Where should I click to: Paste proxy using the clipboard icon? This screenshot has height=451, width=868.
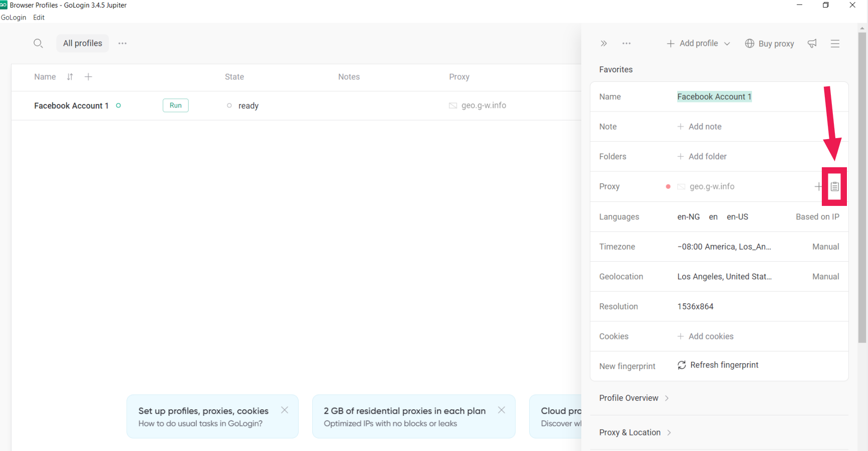click(834, 187)
